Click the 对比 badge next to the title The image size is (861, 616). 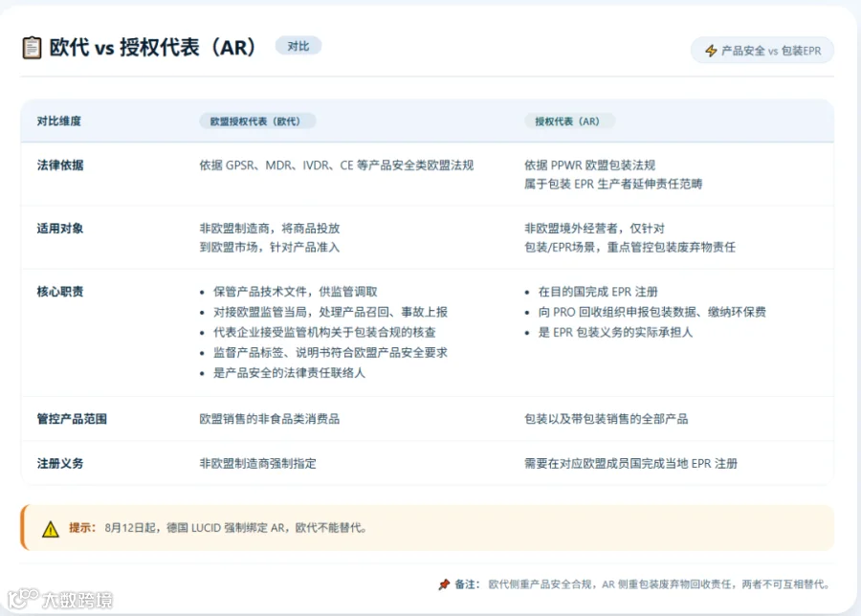[x=298, y=46]
